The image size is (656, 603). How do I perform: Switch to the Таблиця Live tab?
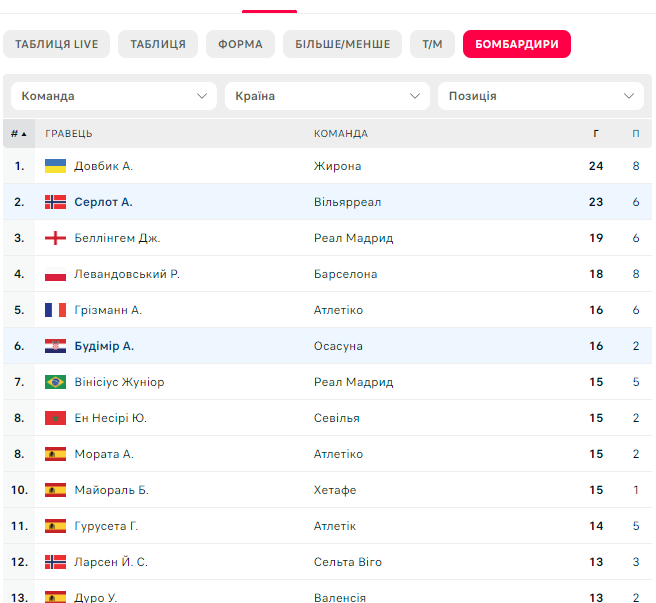[x=56, y=44]
